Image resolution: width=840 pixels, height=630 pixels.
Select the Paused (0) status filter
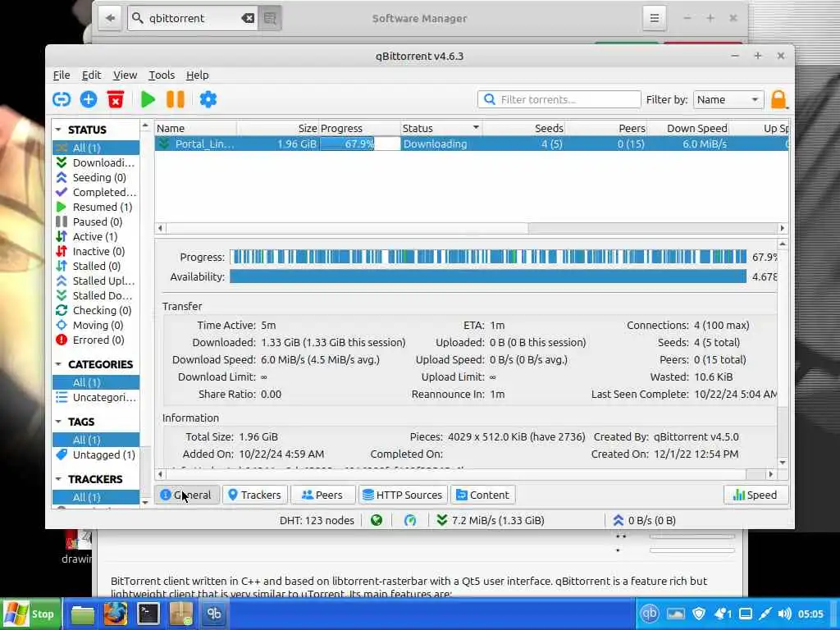pos(96,221)
